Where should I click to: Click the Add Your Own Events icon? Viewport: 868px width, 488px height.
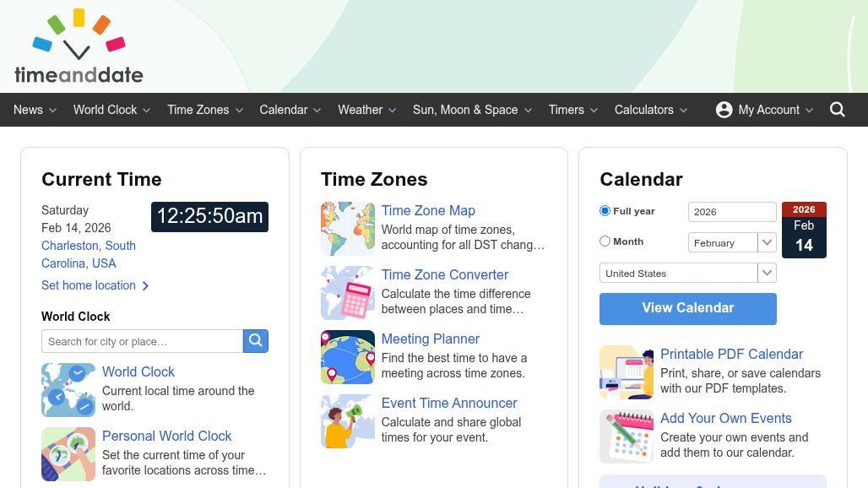coord(626,436)
